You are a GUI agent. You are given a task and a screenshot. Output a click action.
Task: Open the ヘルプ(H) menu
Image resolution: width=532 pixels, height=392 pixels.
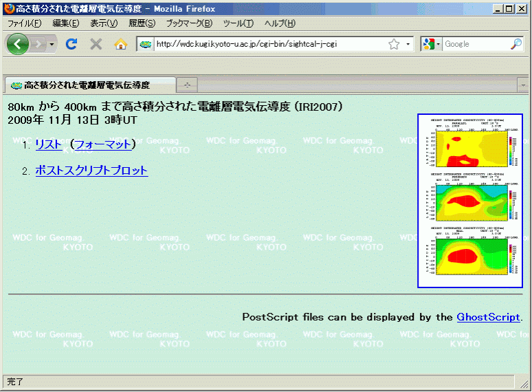click(x=280, y=23)
